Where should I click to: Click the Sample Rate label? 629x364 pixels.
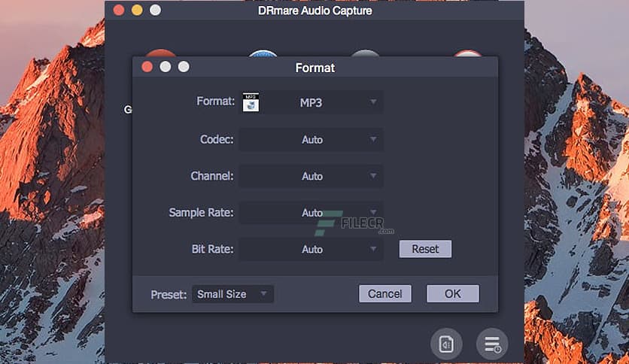(201, 213)
